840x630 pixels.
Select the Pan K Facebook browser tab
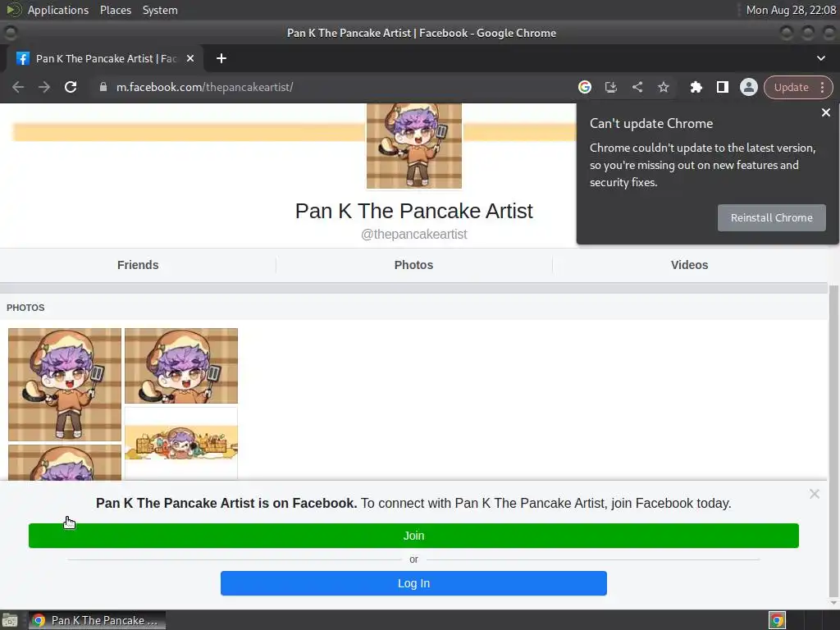click(104, 58)
